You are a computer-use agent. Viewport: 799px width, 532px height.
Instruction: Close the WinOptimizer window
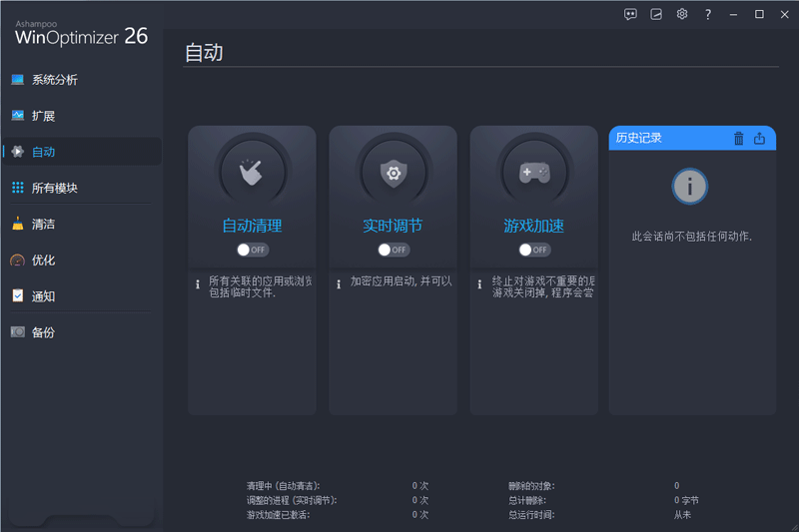pyautogui.click(x=785, y=14)
